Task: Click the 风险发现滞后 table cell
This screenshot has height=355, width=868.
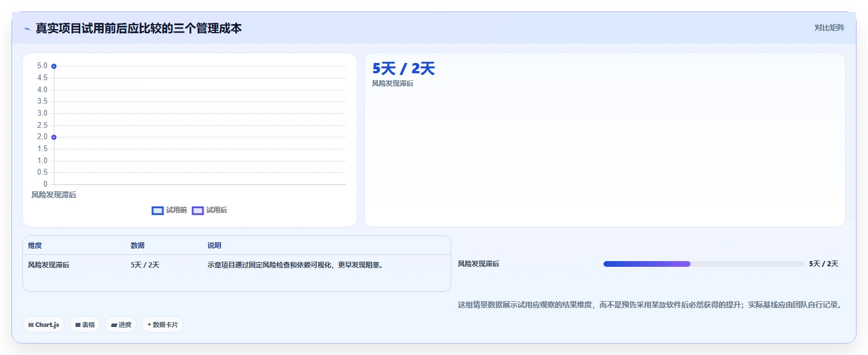Action: 49,265
